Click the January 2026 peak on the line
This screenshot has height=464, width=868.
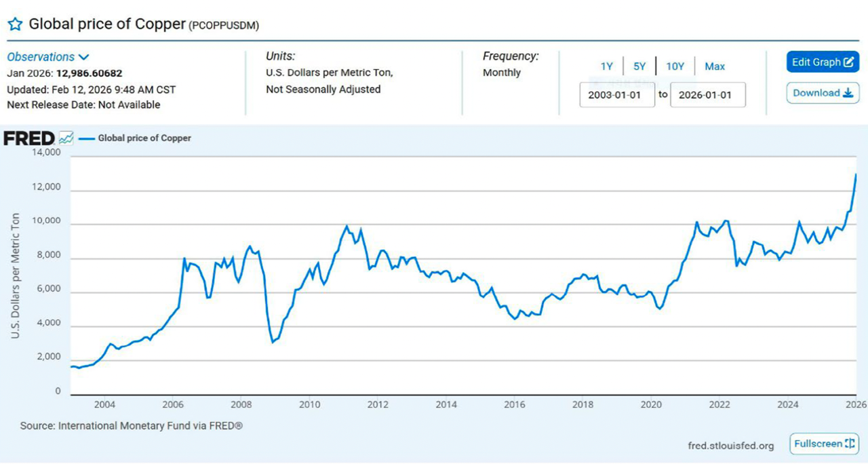click(x=856, y=175)
